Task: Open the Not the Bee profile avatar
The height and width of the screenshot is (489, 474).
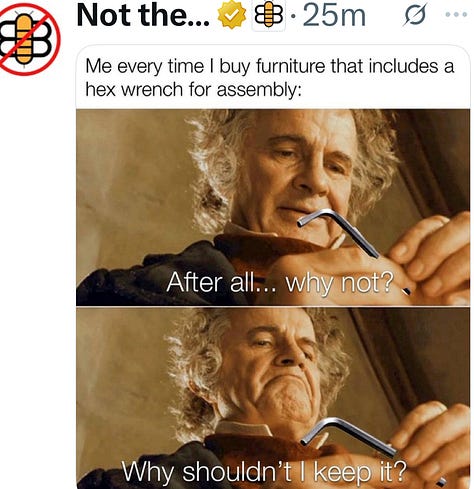Action: pos(29,38)
